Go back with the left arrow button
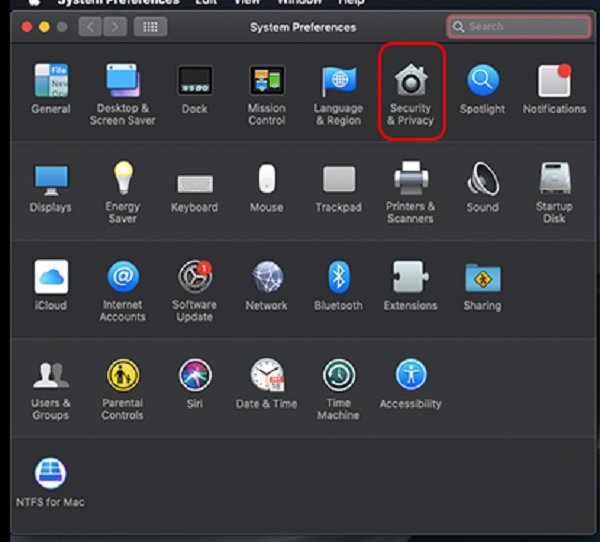 [90, 27]
